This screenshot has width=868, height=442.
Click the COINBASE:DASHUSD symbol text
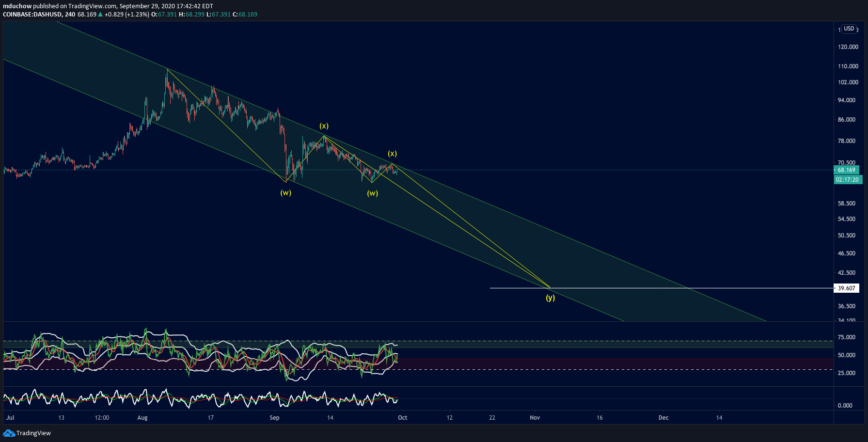click(x=32, y=14)
